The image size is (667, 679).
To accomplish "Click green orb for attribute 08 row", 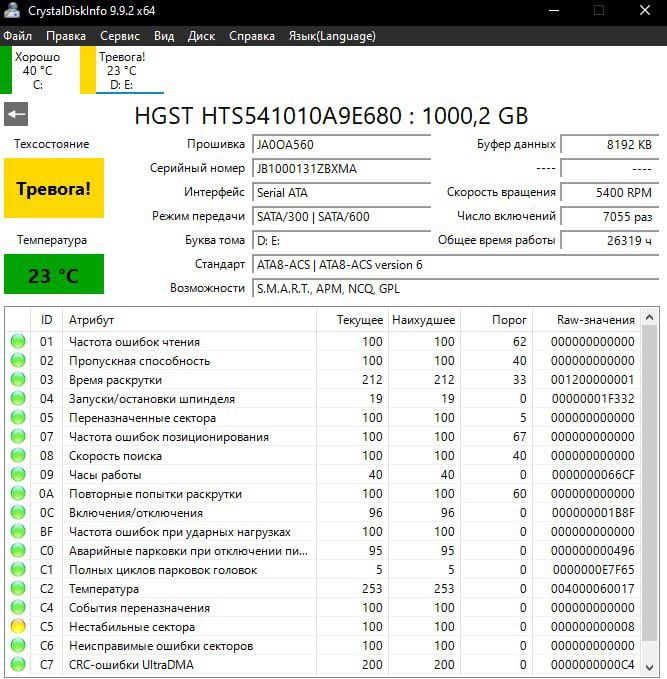I will [18, 456].
